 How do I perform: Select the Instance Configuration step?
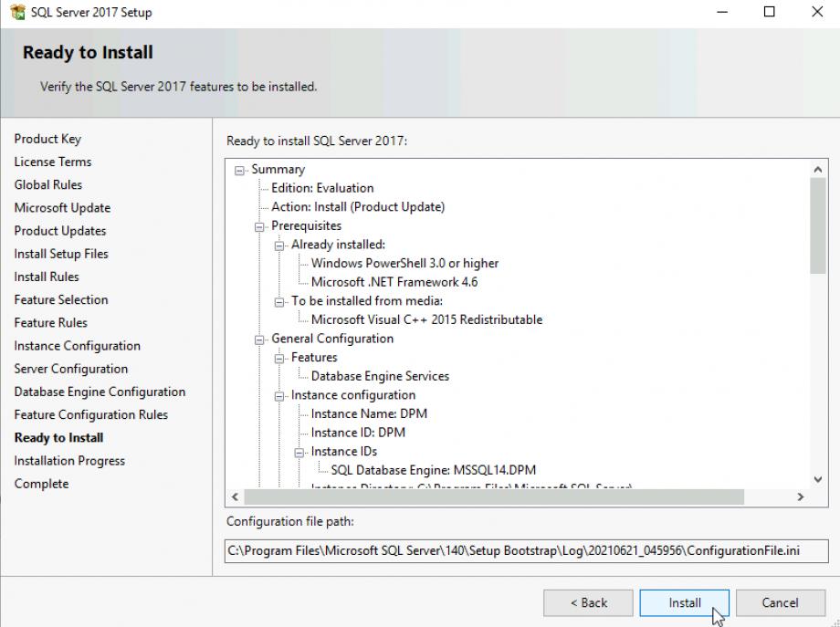tap(77, 345)
